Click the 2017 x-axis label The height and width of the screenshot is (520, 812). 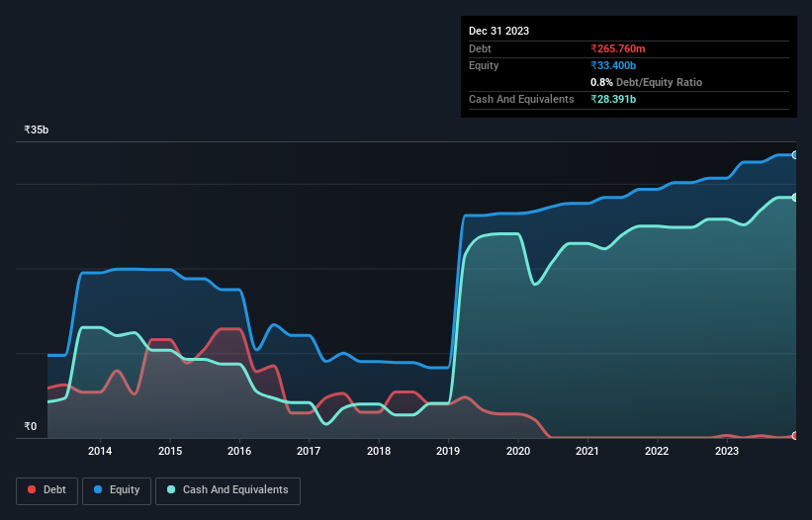tap(309, 451)
